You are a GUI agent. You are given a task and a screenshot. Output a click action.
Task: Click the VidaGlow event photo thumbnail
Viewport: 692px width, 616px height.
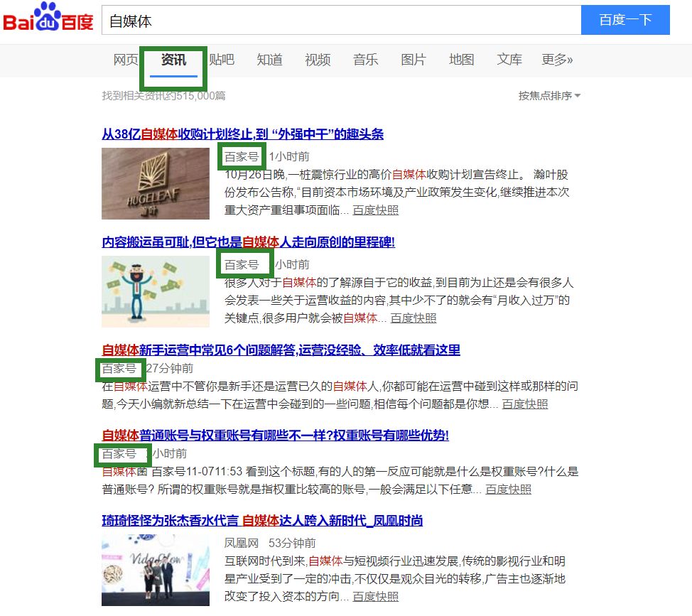[156, 570]
